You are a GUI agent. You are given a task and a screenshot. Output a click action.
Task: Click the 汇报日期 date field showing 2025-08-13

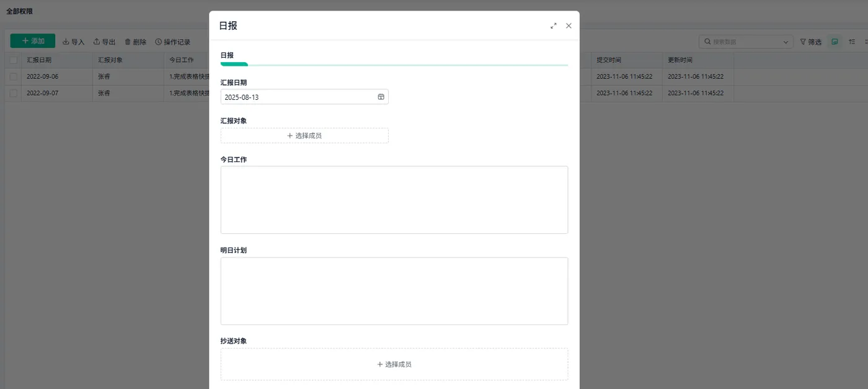[304, 97]
